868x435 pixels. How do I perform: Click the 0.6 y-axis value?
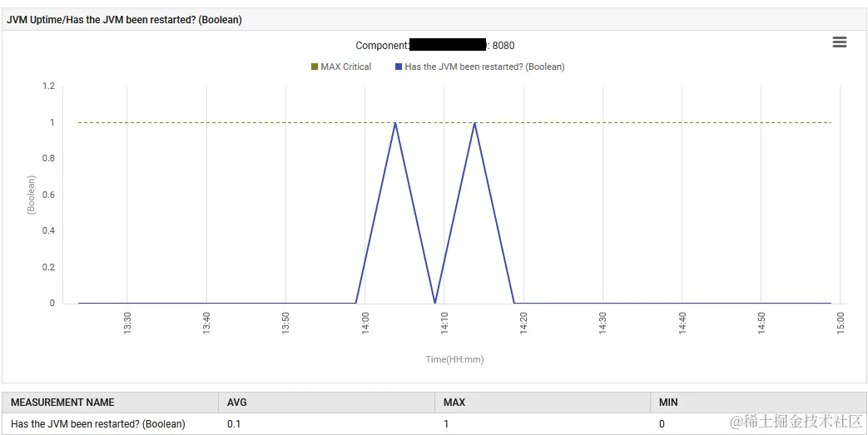49,195
